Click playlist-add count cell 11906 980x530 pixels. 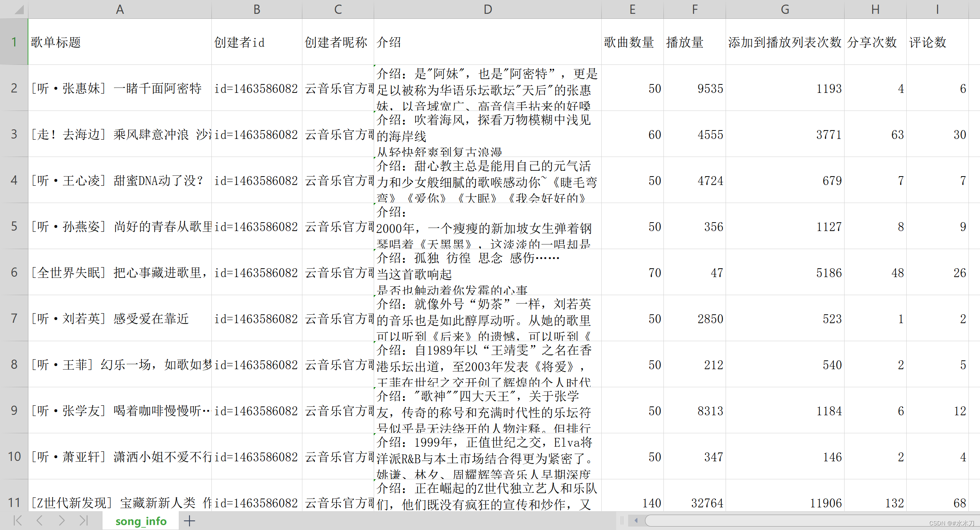coord(785,495)
